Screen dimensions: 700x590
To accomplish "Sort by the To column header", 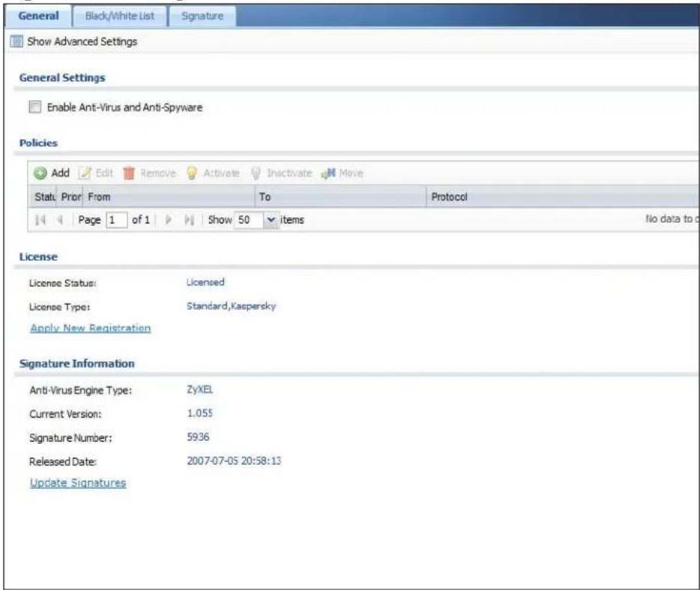I will [340, 197].
